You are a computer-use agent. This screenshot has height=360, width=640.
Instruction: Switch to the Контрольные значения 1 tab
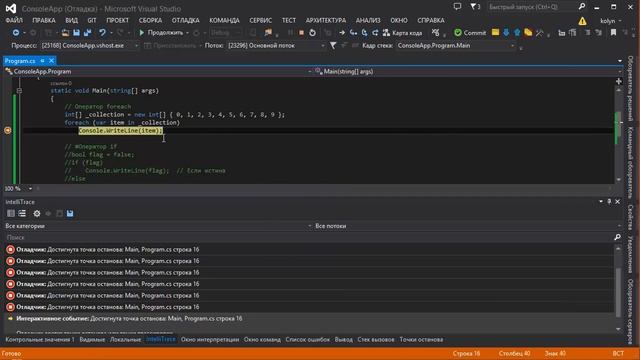40,340
